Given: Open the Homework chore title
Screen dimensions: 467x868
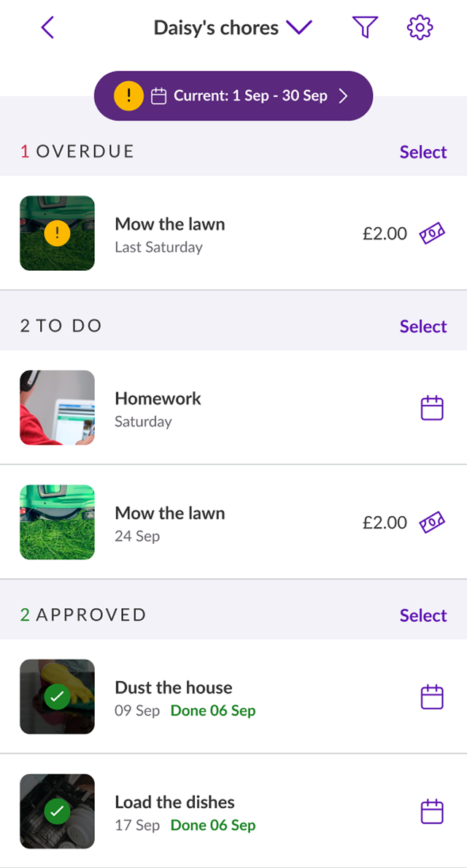Looking at the screenshot, I should click(x=158, y=398).
